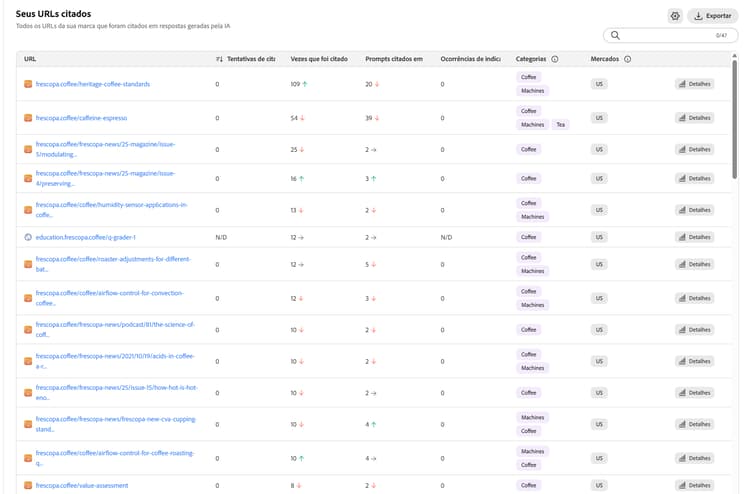Viewport: 750px width, 494px height.
Task: Open Detalhes for heritage-coffee-standards row
Action: (695, 84)
